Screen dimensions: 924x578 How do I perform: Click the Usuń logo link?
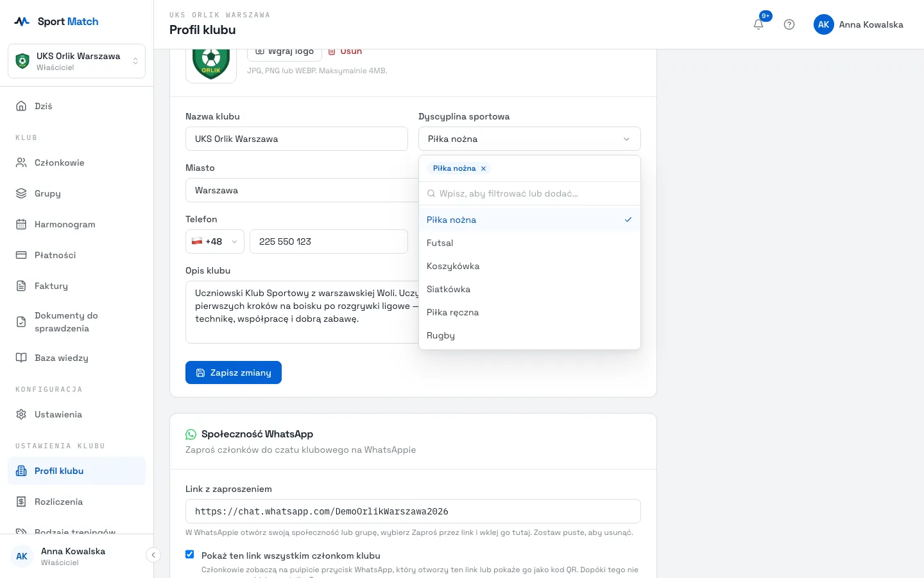[x=345, y=51]
